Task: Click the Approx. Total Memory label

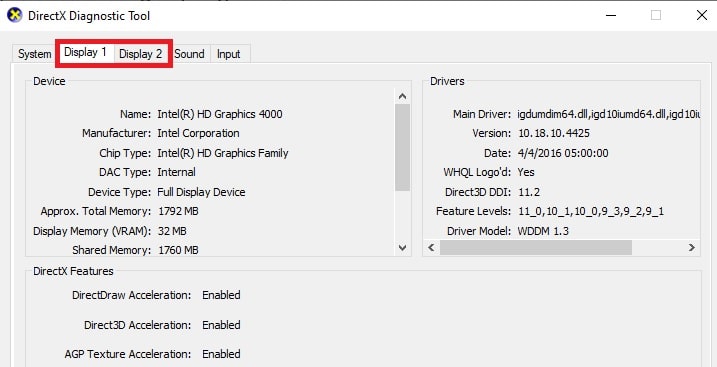Action: (96, 211)
